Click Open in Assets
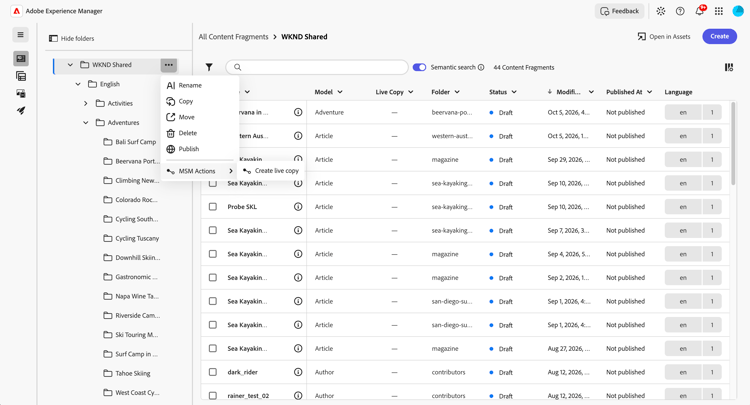Screen dimensions: 750x405 click(664, 36)
